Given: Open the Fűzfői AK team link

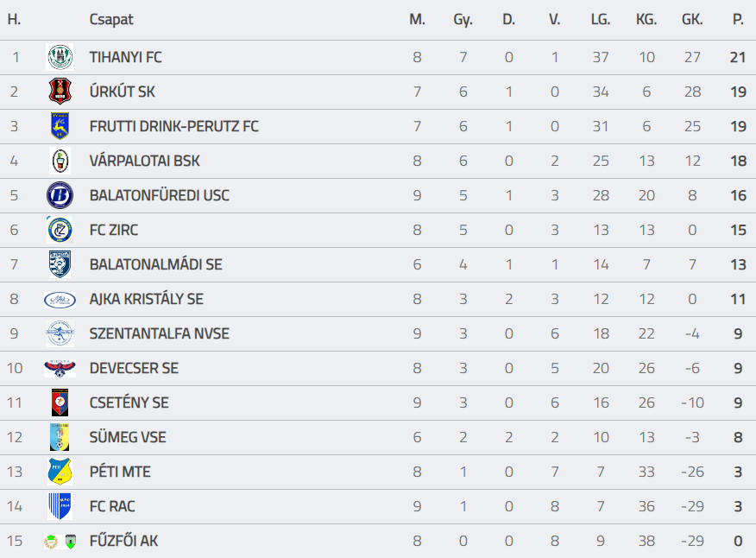Looking at the screenshot, I should pyautogui.click(x=123, y=542).
